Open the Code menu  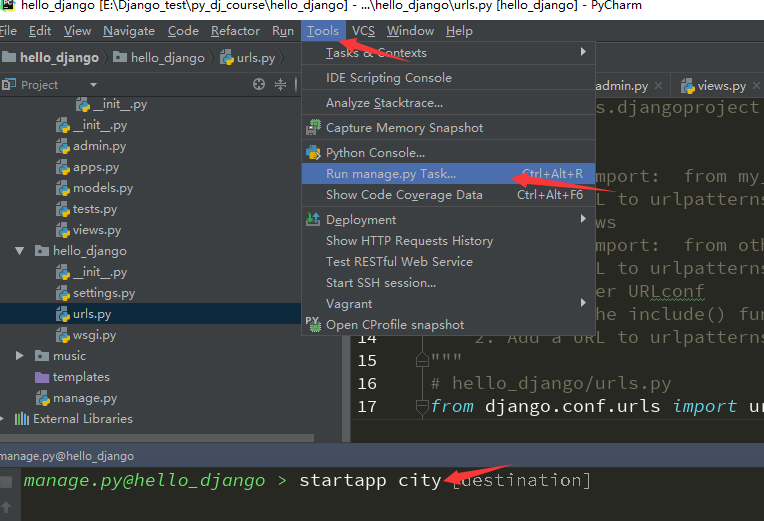[183, 31]
